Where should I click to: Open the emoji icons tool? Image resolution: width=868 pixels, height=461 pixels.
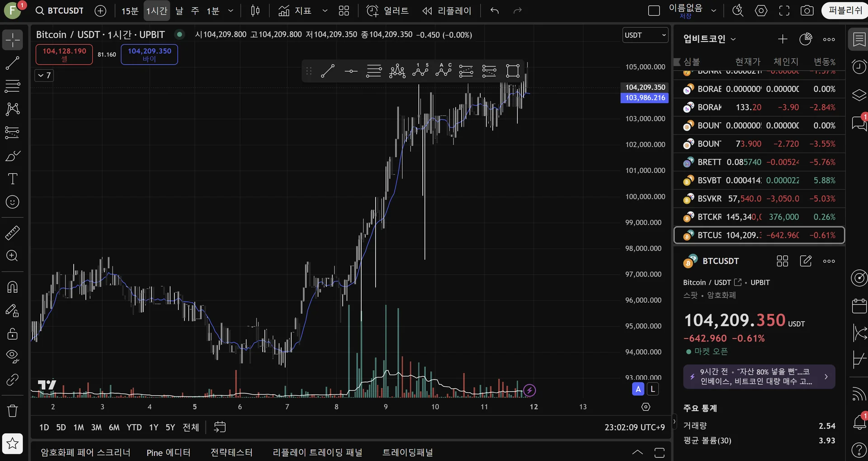[x=13, y=202]
